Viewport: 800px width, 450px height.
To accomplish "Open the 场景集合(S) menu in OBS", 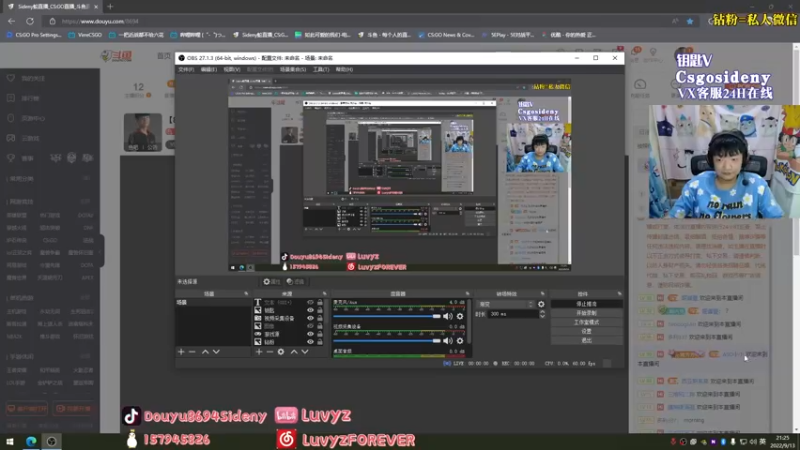I will click(293, 69).
